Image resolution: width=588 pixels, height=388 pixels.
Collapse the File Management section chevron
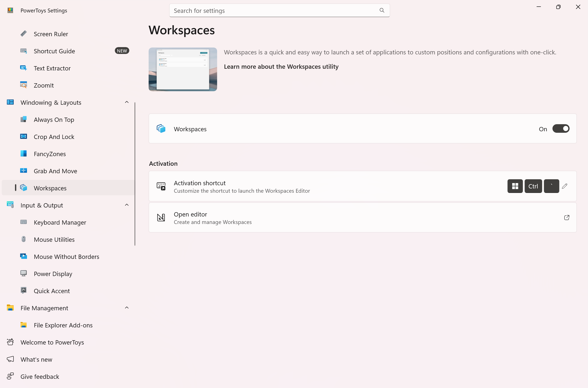point(127,307)
